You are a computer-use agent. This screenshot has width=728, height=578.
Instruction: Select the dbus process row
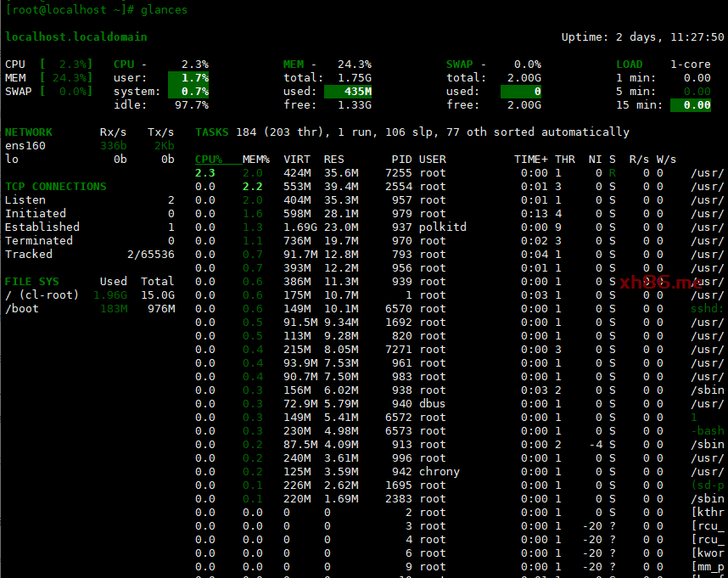432,403
